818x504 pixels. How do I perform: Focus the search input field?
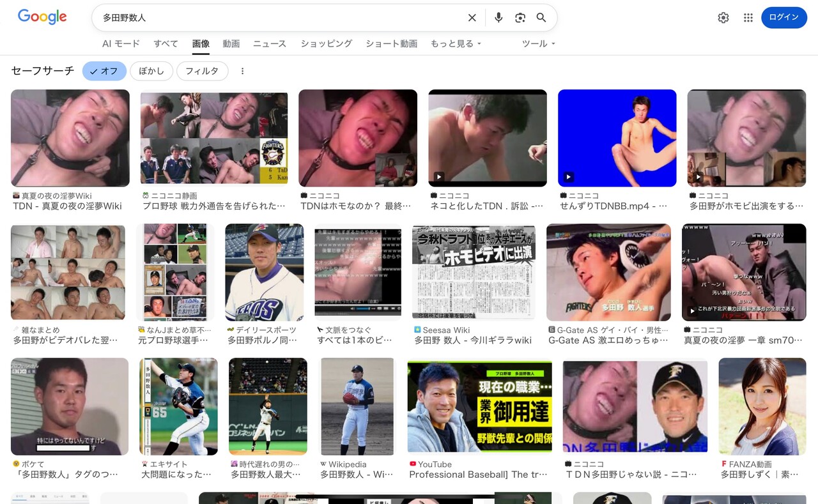point(281,18)
